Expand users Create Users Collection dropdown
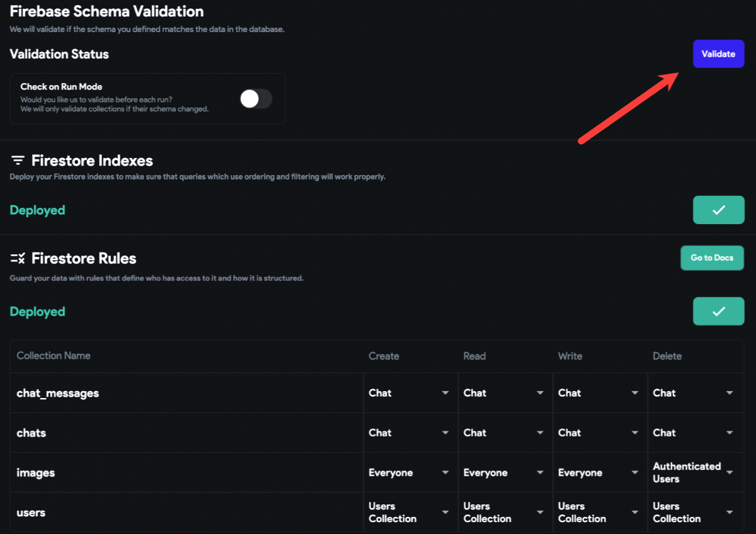Screen dimensions: 756x534 411,512
